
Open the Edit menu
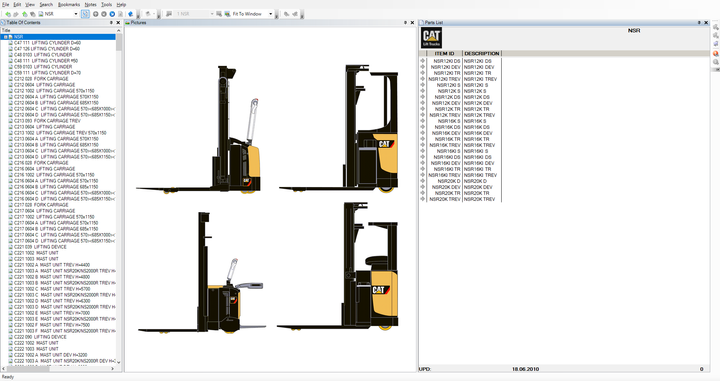(17, 5)
